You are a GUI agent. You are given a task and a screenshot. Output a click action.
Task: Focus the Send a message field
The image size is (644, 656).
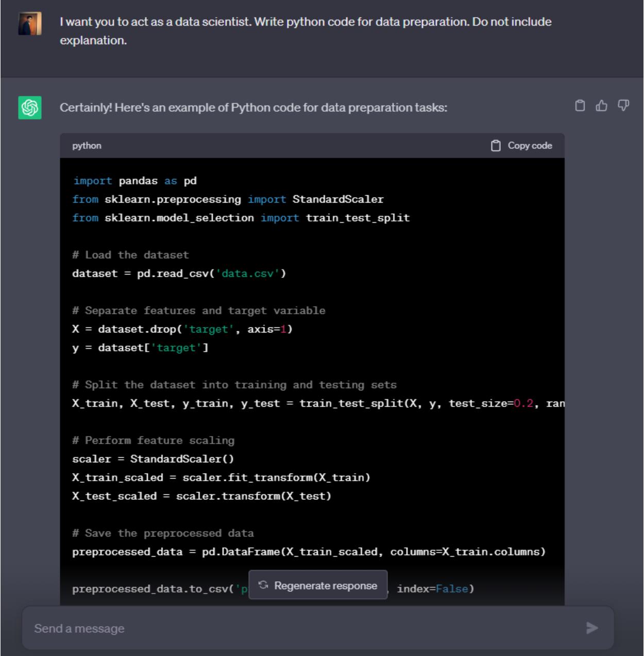click(318, 628)
